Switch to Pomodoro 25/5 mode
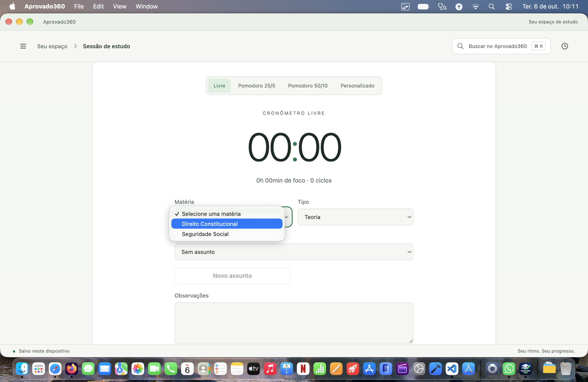 257,86
